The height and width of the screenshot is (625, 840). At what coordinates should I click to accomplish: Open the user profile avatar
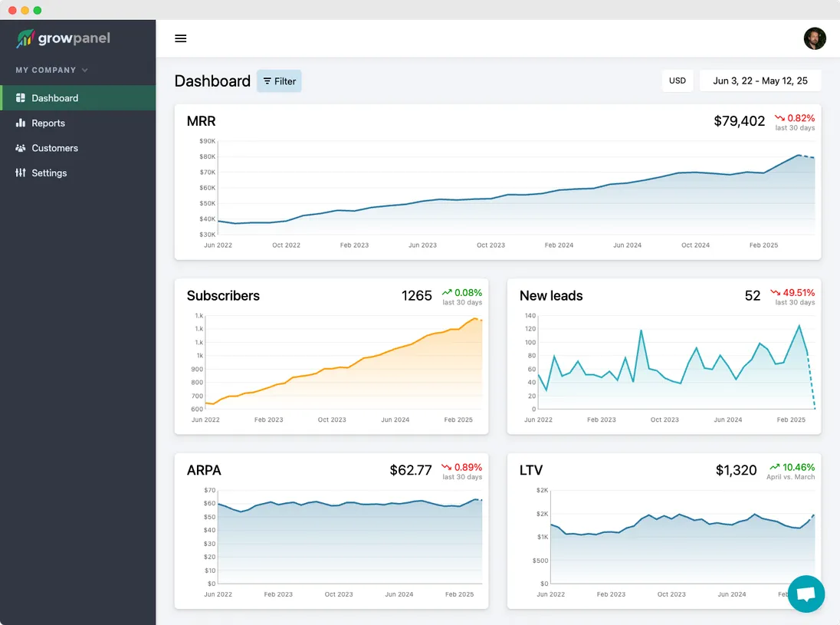click(815, 38)
